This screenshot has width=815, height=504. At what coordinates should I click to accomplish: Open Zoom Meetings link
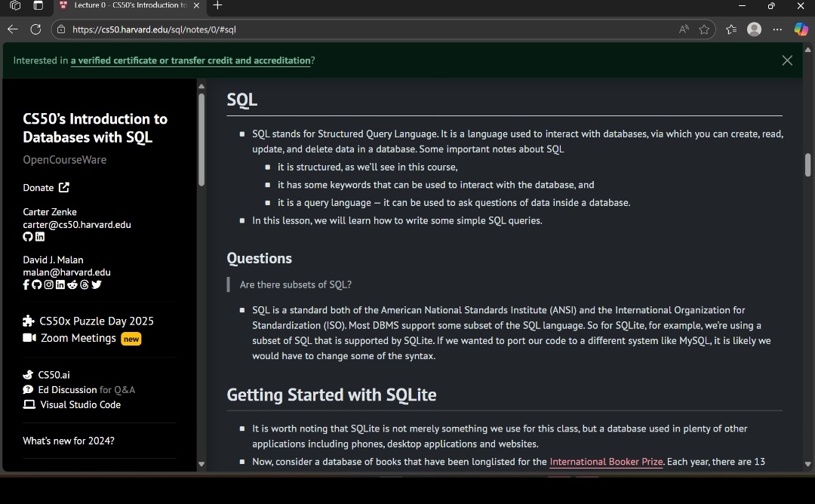78,338
